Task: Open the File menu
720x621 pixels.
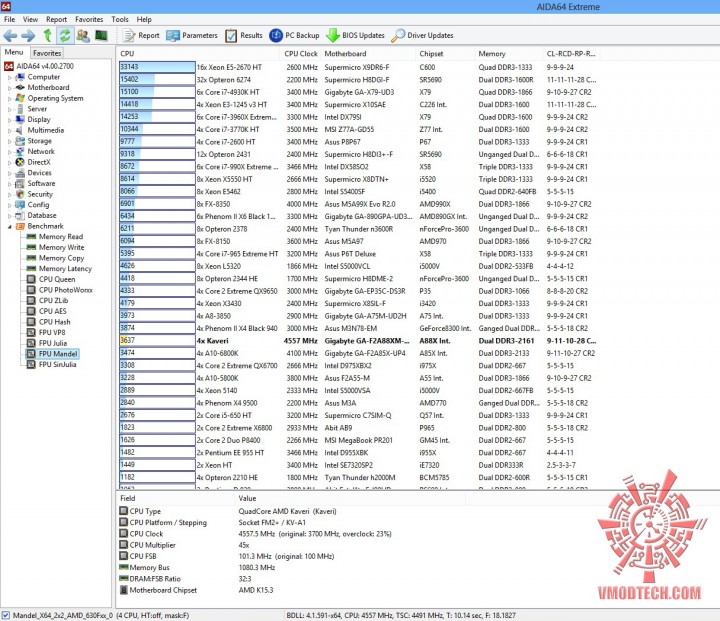Action: point(9,19)
